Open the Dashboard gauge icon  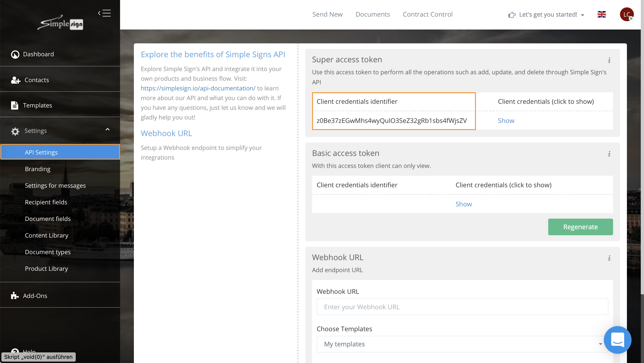[x=15, y=54]
